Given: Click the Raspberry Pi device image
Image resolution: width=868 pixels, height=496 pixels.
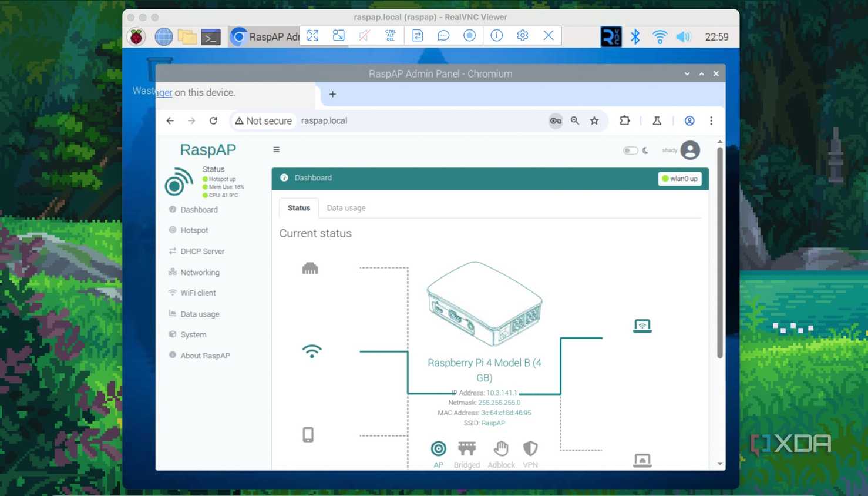Looking at the screenshot, I should point(485,304).
